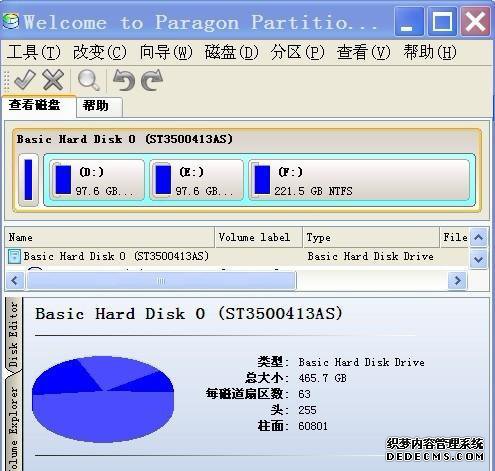Image resolution: width=495 pixels, height=471 pixels.
Task: Click the list's scroll down arrow
Action: pos(479,260)
